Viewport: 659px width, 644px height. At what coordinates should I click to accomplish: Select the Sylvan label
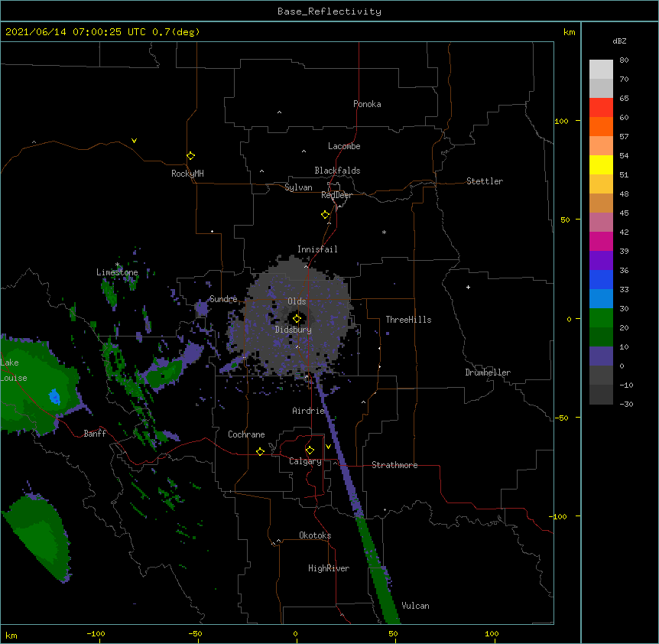pyautogui.click(x=298, y=187)
